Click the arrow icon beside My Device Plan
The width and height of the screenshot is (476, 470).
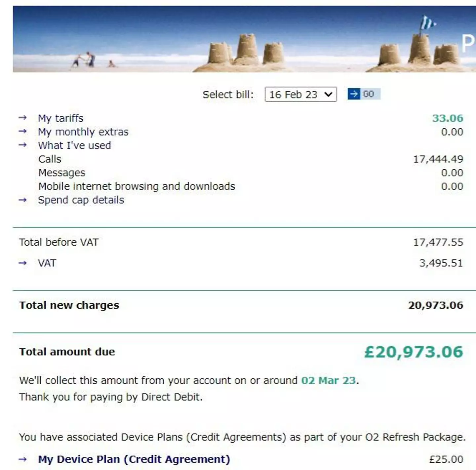(22, 459)
